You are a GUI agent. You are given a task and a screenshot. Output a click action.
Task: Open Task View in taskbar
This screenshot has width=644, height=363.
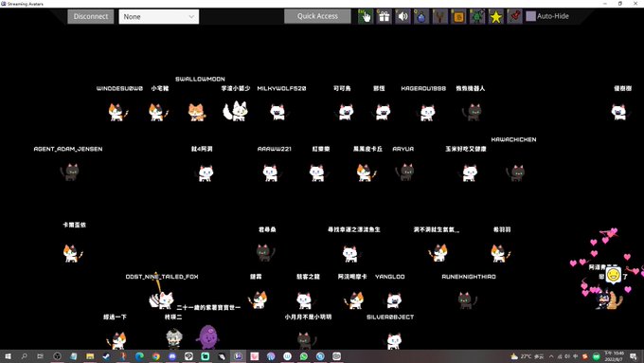[40, 356]
